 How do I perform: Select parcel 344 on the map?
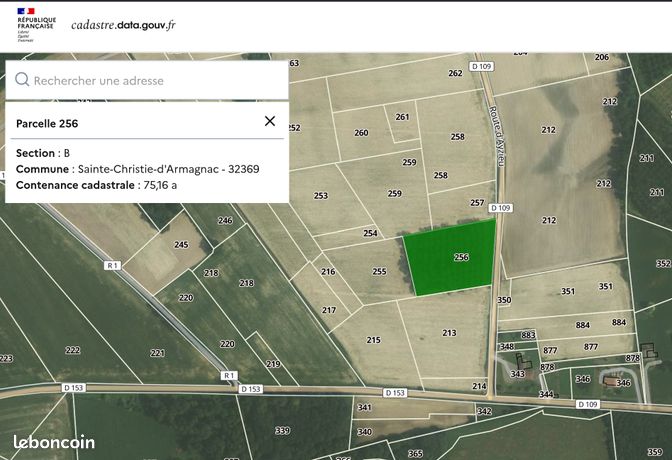pos(546,394)
